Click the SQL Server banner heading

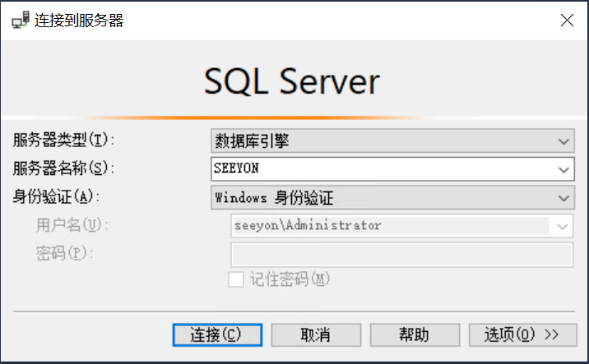(292, 82)
